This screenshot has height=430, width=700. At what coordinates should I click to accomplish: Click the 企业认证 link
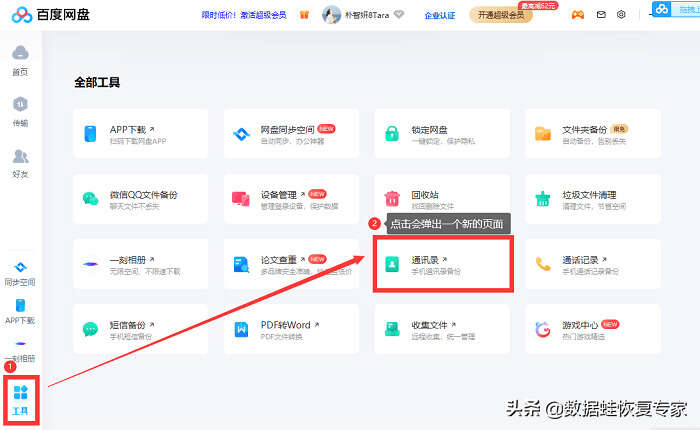point(440,16)
